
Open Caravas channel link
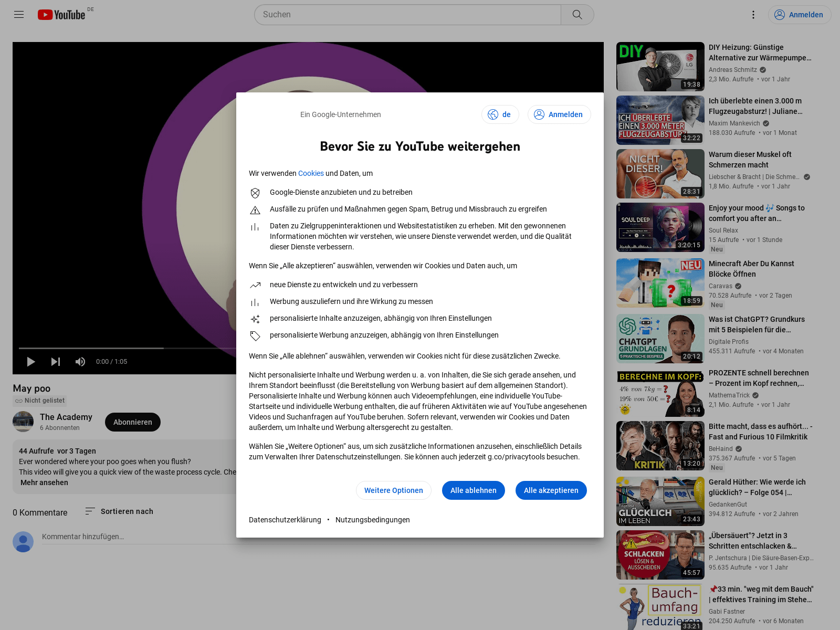tap(720, 286)
